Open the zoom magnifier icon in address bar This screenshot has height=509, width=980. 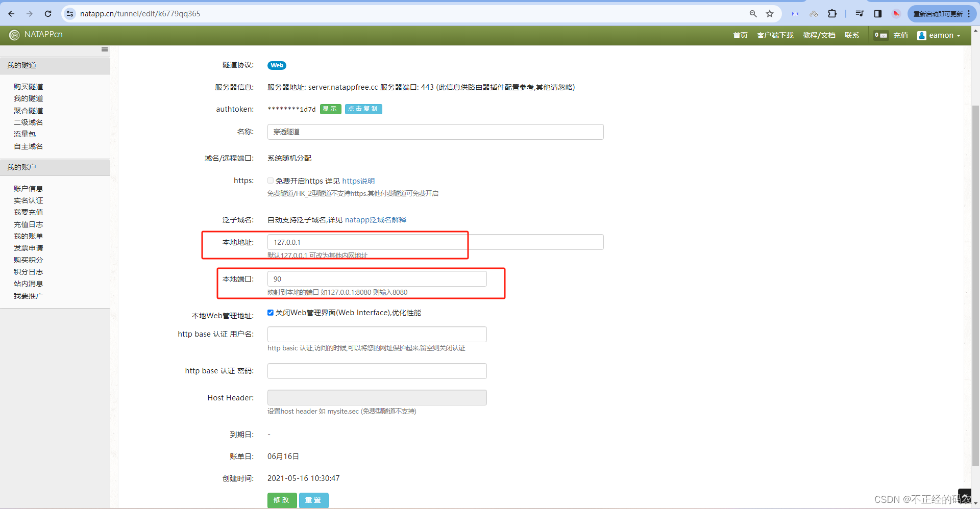click(753, 14)
